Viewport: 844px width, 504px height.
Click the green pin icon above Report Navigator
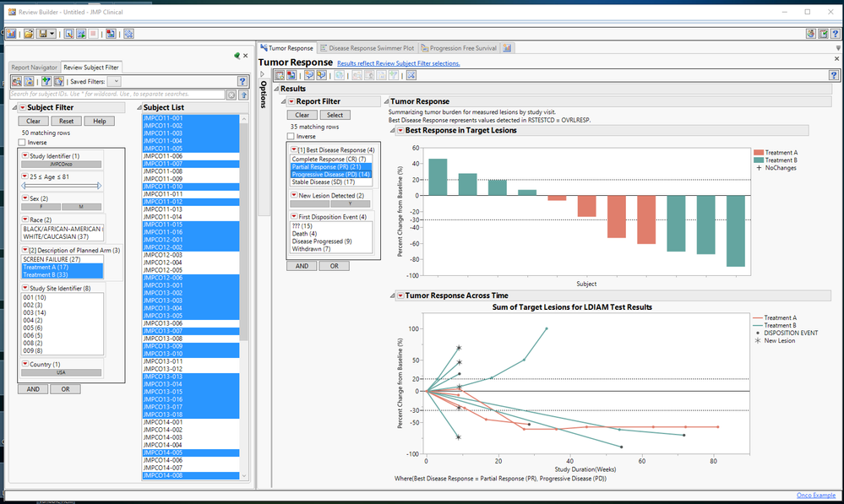237,54
